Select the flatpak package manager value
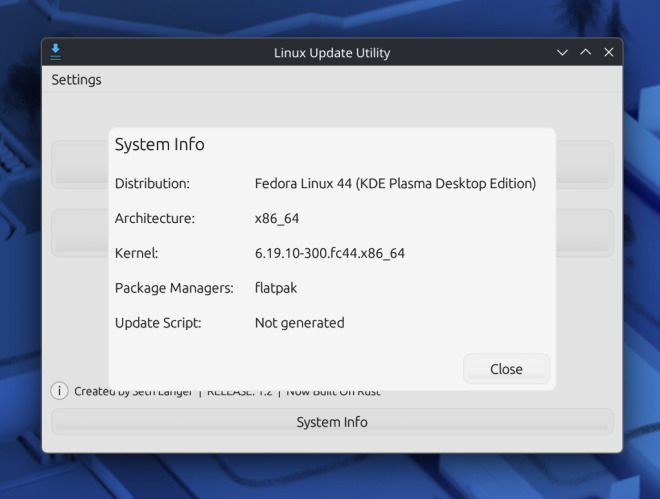The image size is (660, 499). click(x=276, y=288)
